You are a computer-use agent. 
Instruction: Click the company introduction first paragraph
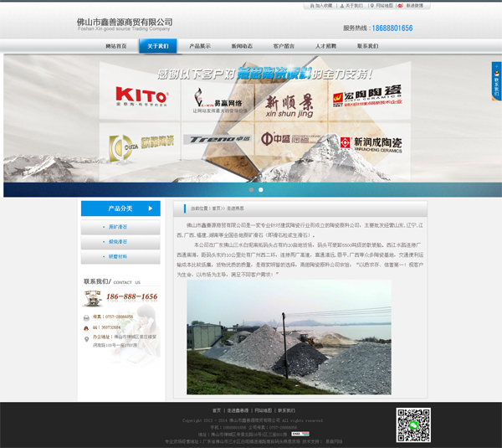tap(300, 230)
